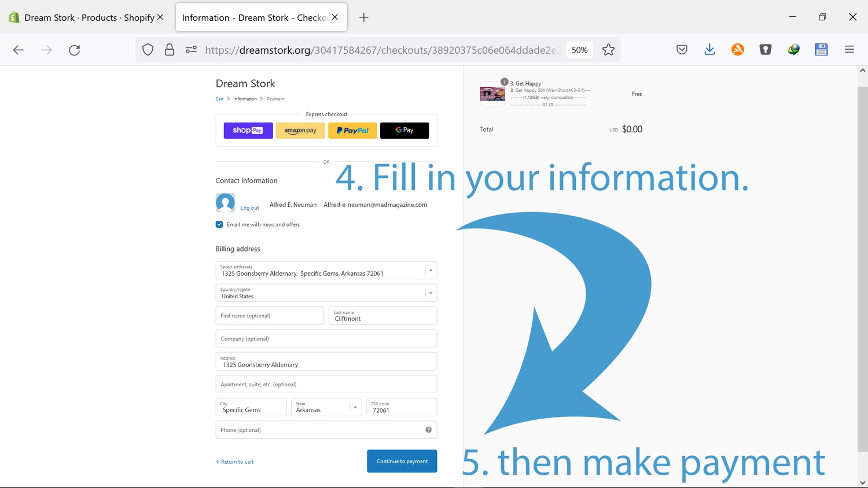Click the site padlock security icon
Viewport: 868px width, 488px height.
[170, 50]
